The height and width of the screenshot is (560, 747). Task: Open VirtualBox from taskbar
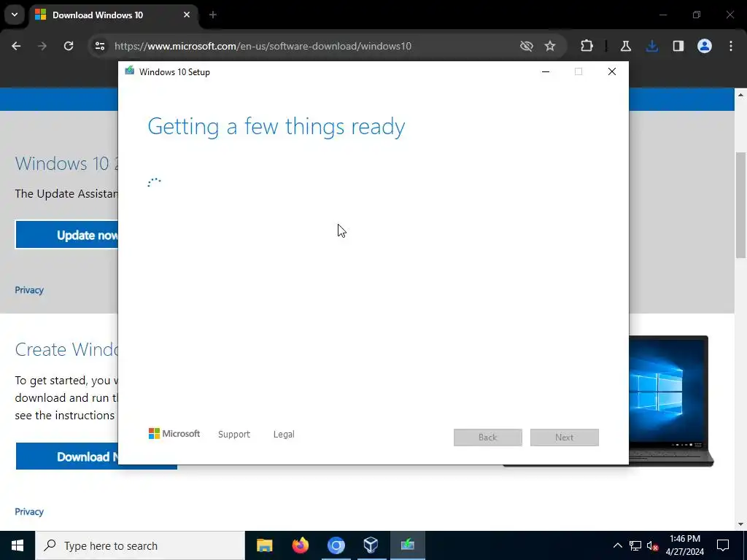point(371,545)
